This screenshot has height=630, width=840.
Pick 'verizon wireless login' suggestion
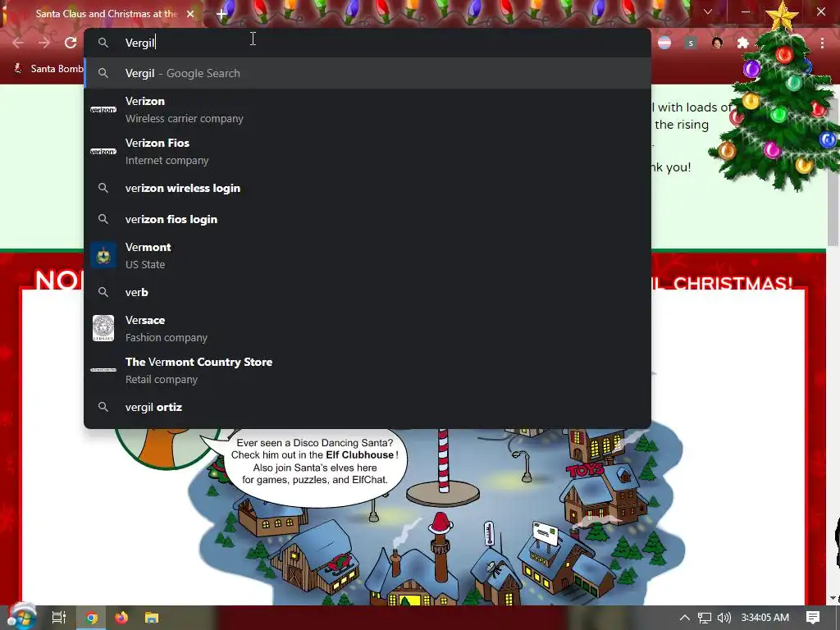coord(367,188)
